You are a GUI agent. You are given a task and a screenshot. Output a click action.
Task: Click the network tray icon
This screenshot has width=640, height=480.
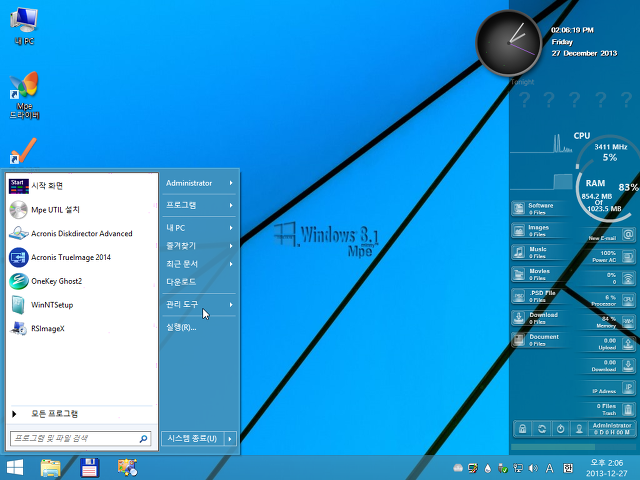(x=518, y=468)
